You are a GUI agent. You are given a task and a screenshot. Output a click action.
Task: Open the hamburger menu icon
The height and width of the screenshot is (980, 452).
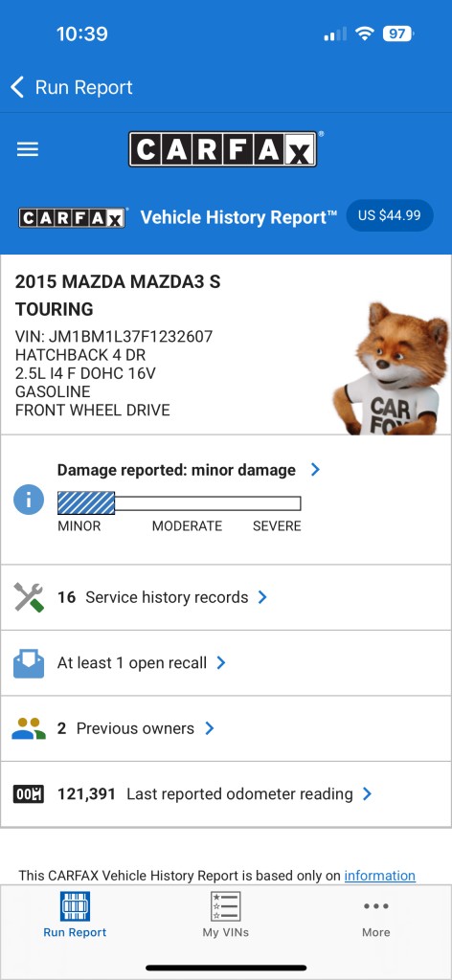point(28,149)
